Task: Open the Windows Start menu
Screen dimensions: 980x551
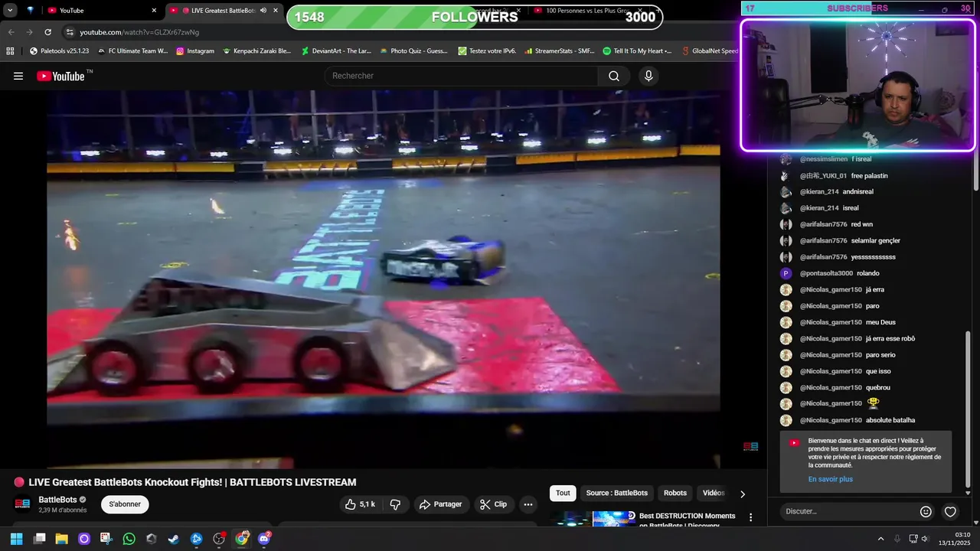Action: 16,539
